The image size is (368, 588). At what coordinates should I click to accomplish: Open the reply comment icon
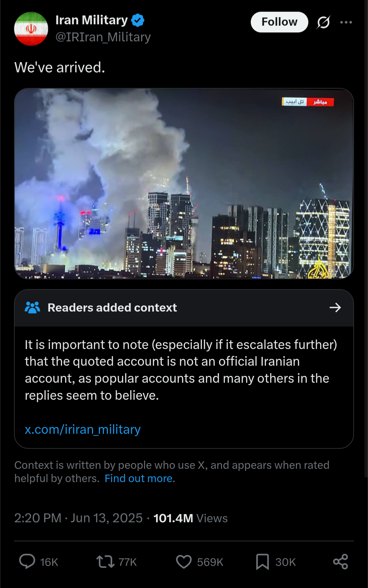[x=27, y=561]
